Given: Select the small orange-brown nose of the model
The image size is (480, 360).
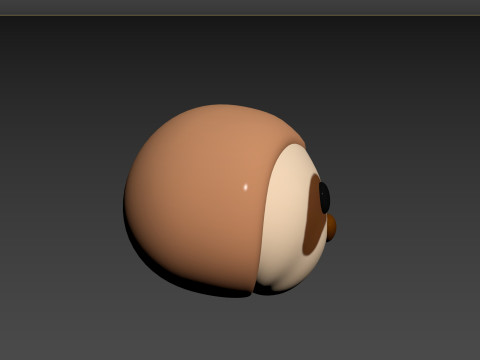Looking at the screenshot, I should pos(332,227).
